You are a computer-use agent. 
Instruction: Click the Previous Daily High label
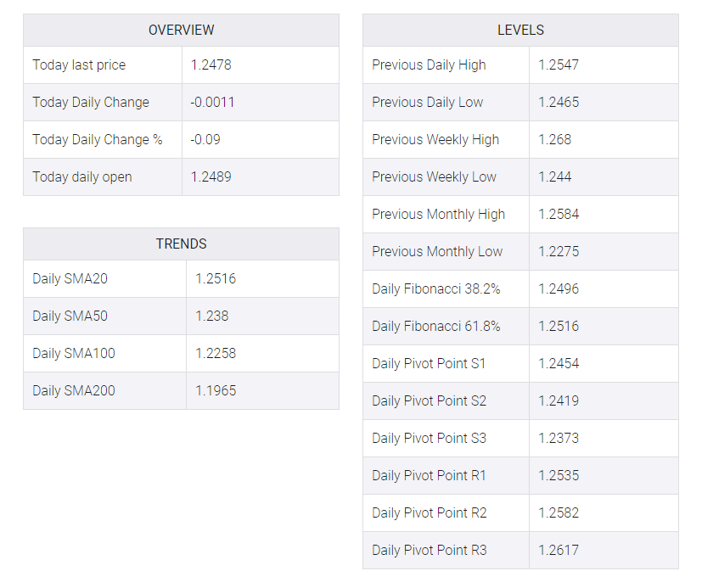429,64
